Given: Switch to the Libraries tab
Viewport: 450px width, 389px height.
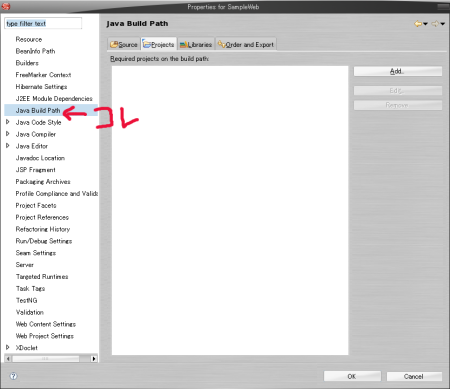Looking at the screenshot, I should click(x=196, y=44).
